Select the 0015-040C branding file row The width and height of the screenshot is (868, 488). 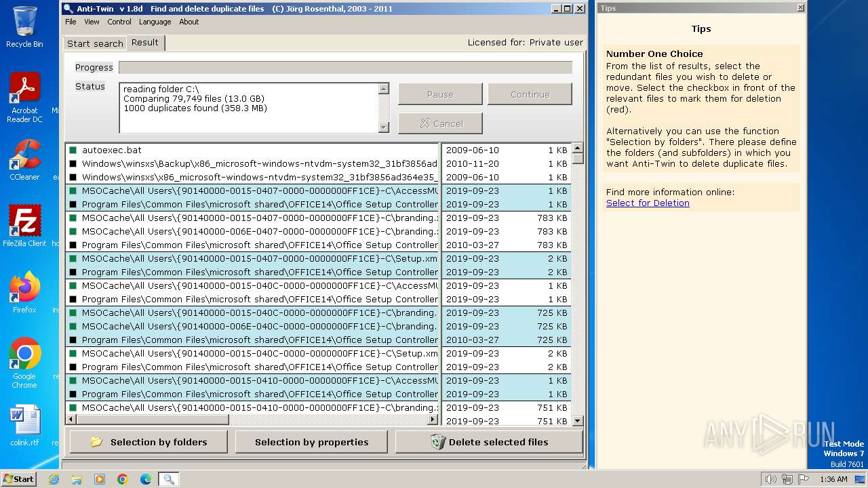[252, 313]
